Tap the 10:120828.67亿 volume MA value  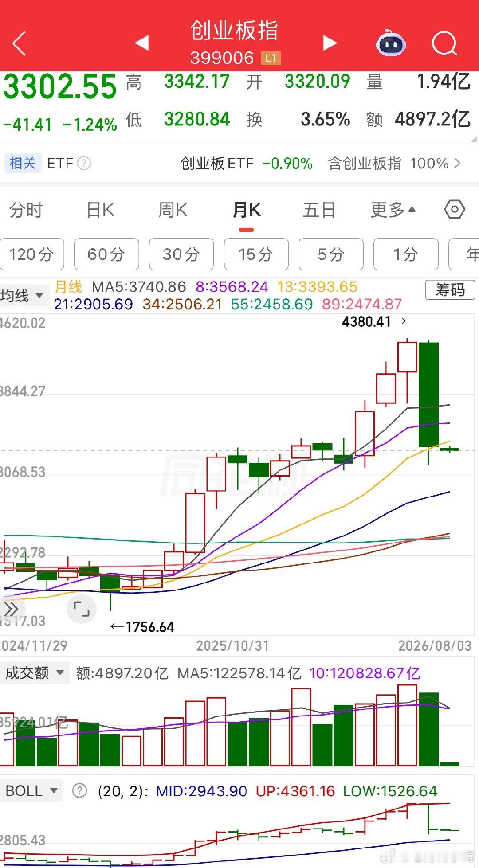pos(365,673)
